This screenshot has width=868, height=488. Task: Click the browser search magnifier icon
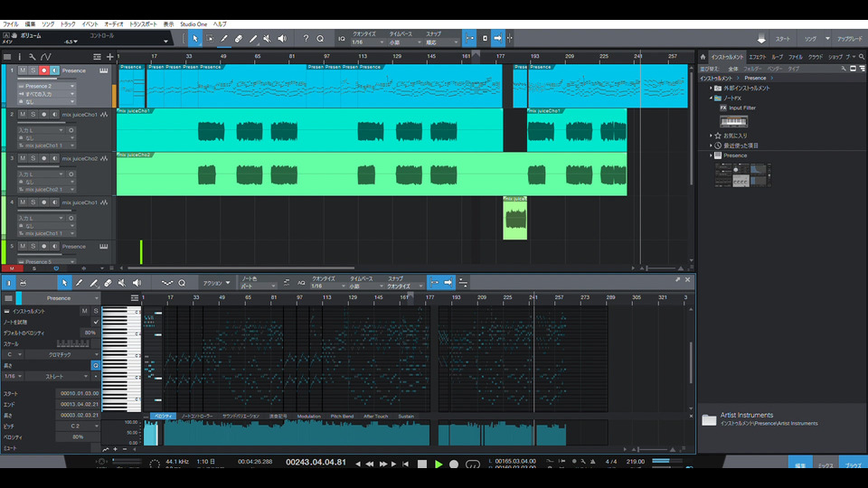click(x=860, y=56)
